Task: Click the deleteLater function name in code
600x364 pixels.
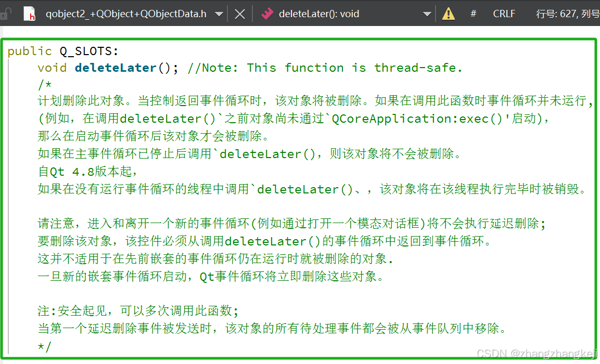Action: [x=116, y=68]
